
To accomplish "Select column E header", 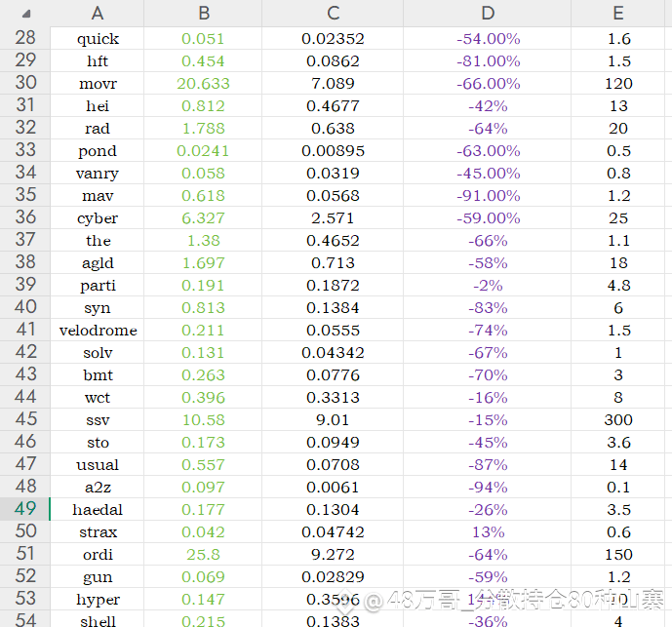I will click(x=618, y=14).
